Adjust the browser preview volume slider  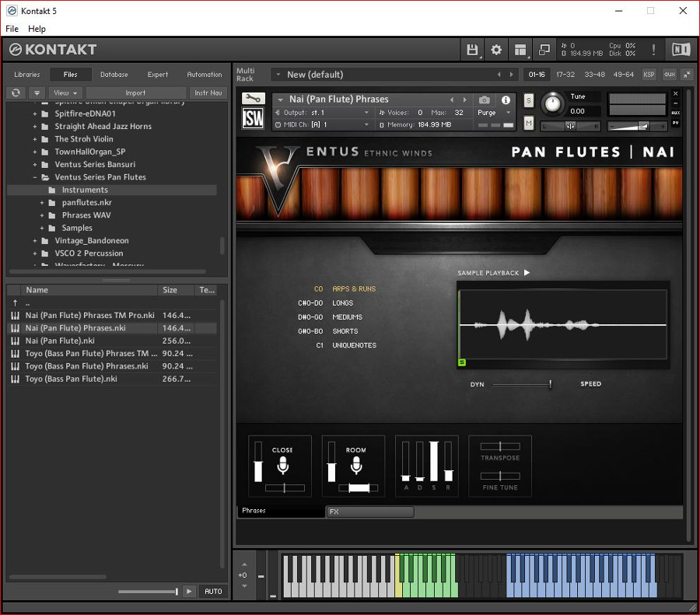pyautogui.click(x=149, y=592)
